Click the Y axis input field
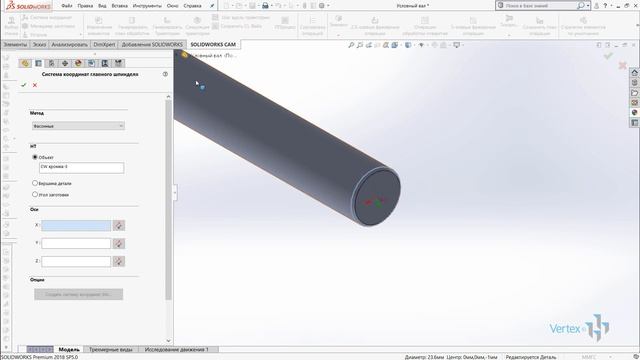Image resolution: width=640 pixels, height=360 pixels. (76, 243)
